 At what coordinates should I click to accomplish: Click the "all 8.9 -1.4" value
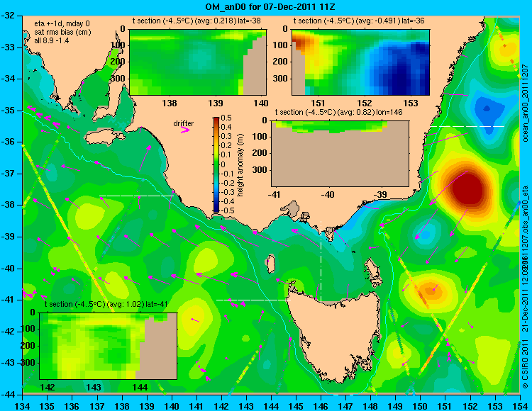pyautogui.click(x=52, y=40)
